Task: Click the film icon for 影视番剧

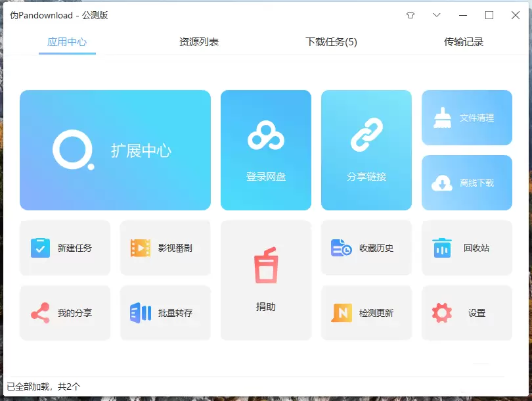Action: point(141,248)
